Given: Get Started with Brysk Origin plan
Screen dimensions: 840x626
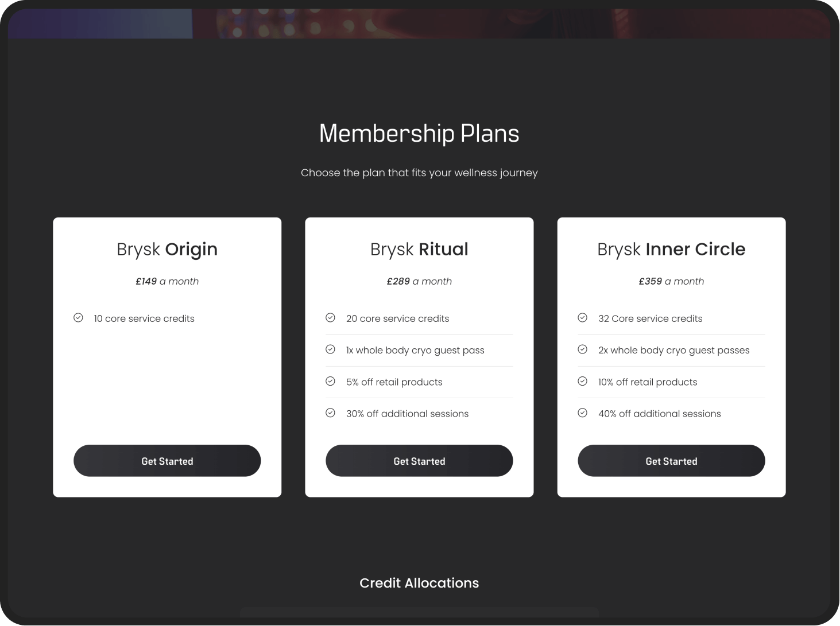Looking at the screenshot, I should pyautogui.click(x=167, y=461).
